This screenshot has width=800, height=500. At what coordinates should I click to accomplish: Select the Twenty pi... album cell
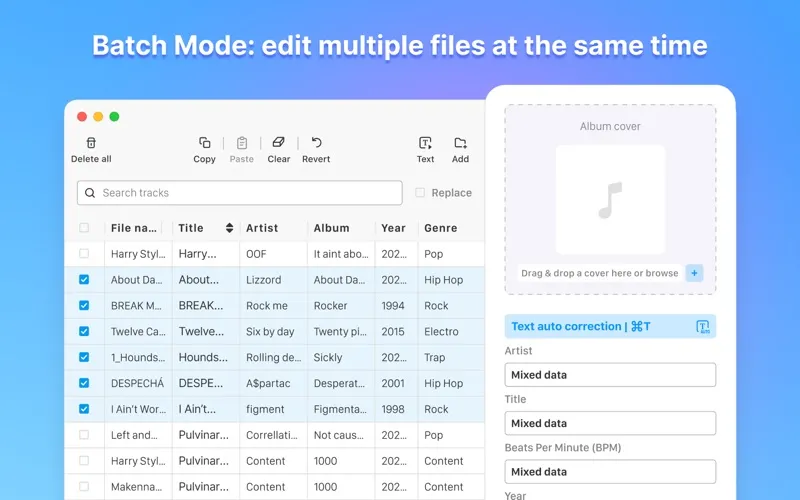click(340, 332)
